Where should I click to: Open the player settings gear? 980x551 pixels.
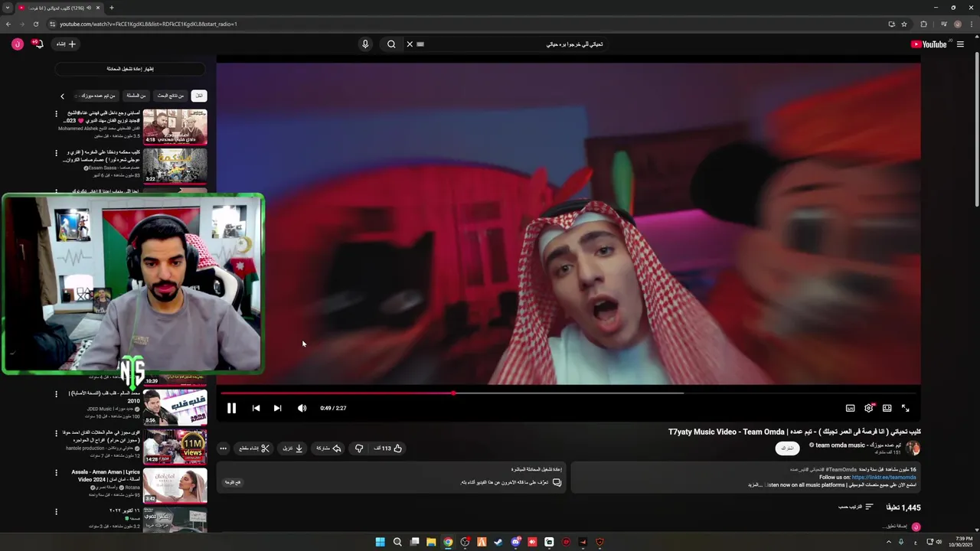point(869,408)
